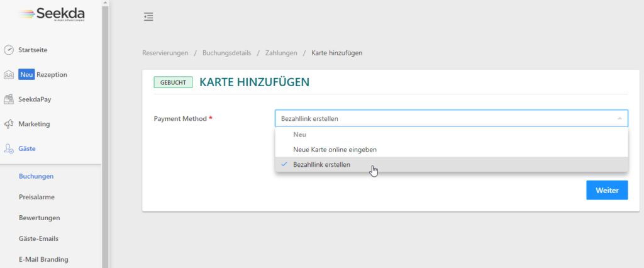Click the Gäste person icon

[x=9, y=149]
